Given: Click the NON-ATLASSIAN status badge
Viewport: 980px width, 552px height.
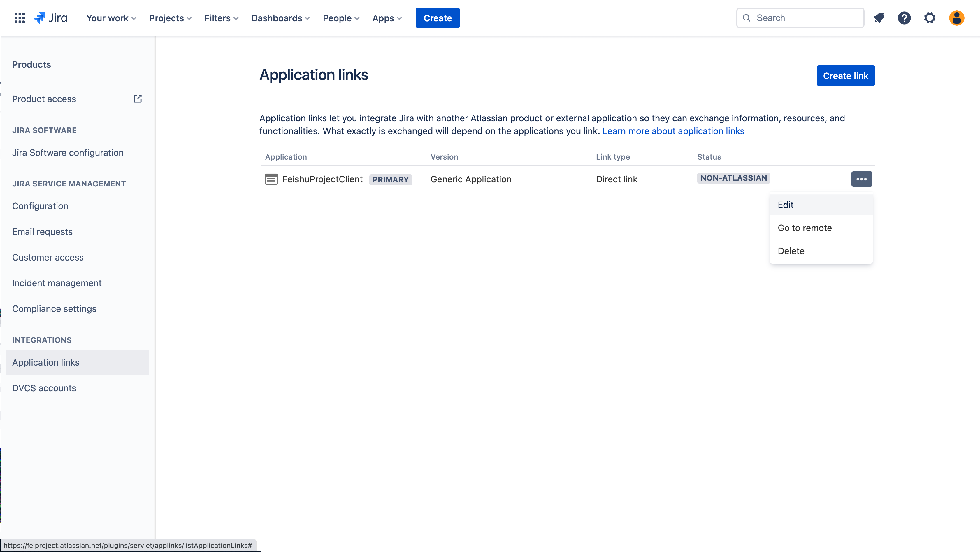Looking at the screenshot, I should (x=733, y=178).
